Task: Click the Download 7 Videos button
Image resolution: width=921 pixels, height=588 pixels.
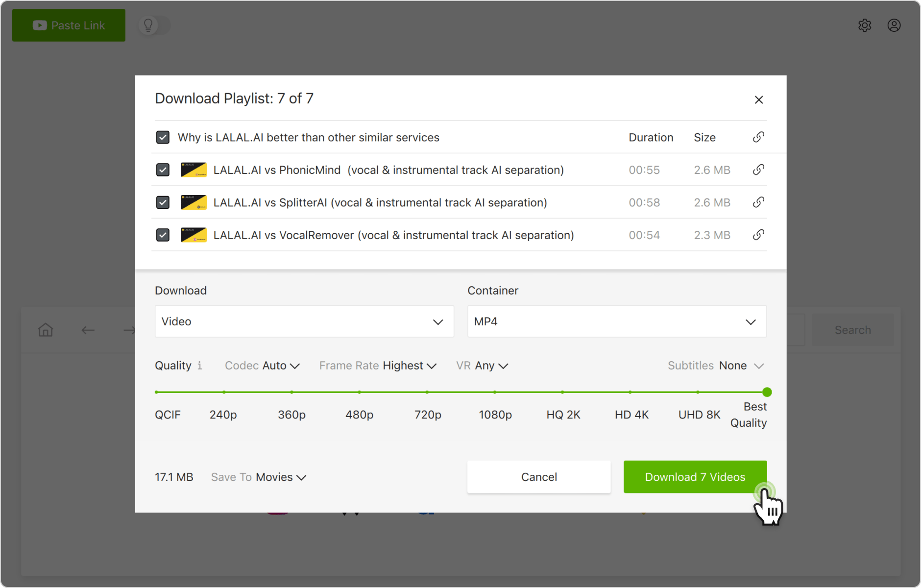Action: tap(695, 477)
